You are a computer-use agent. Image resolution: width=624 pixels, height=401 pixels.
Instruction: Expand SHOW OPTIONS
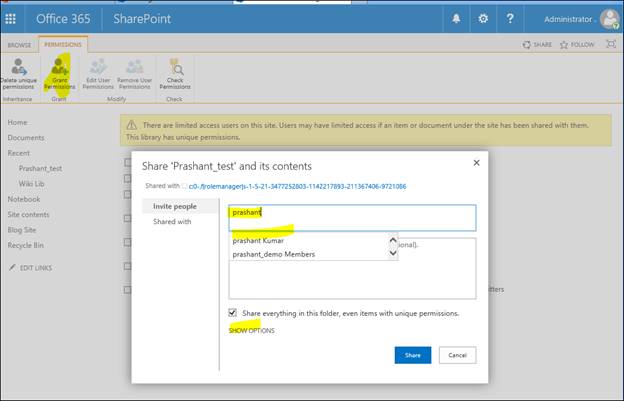click(252, 331)
